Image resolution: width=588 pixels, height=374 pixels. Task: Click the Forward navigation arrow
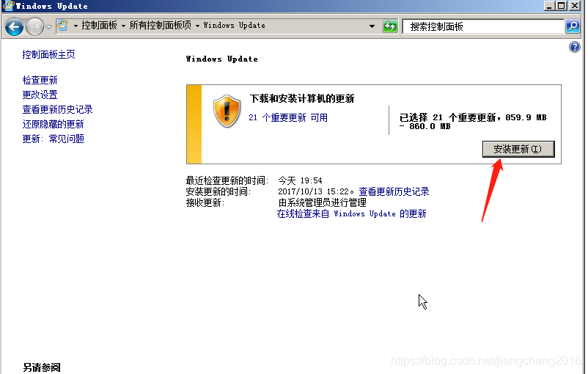click(x=35, y=26)
